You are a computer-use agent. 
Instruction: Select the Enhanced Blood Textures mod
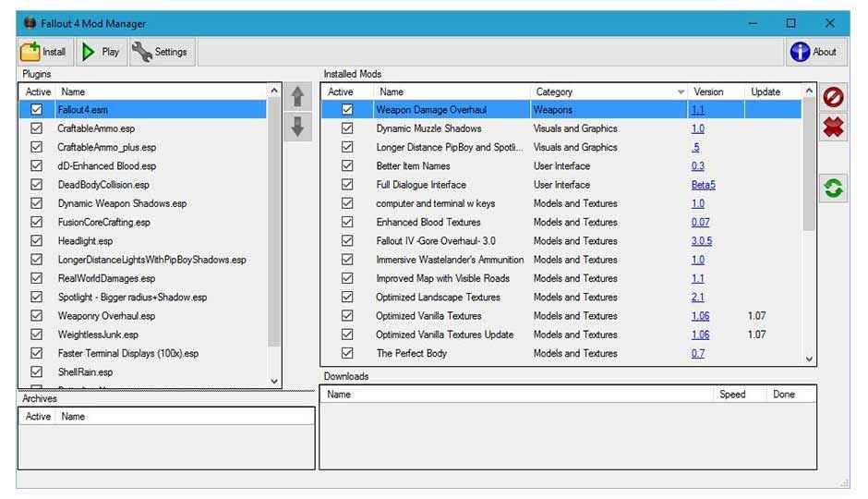[561, 222]
